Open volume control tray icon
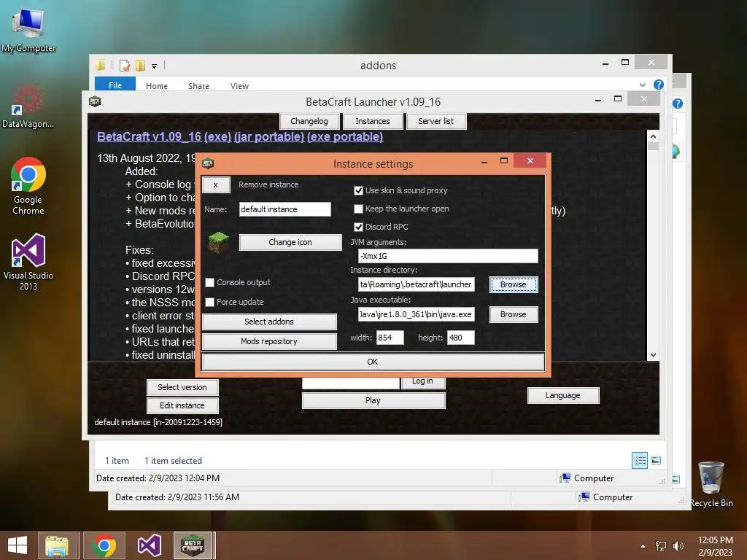The height and width of the screenshot is (560, 747). pyautogui.click(x=678, y=546)
